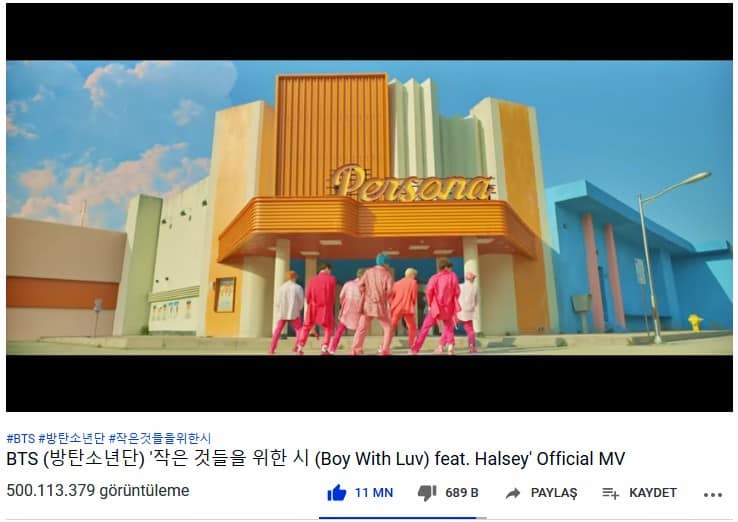Click the black letterbox top bar
This screenshot has height=522, width=738.
click(369, 32)
